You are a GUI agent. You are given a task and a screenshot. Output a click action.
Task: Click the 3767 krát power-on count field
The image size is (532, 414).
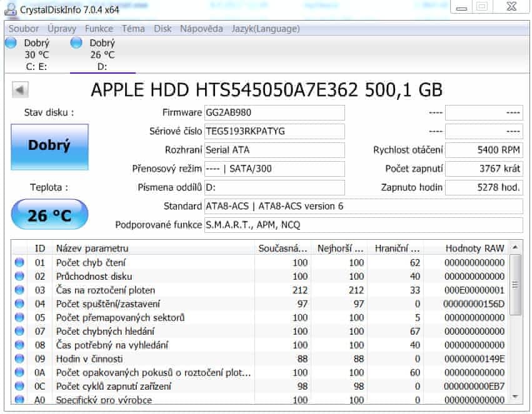pos(484,169)
